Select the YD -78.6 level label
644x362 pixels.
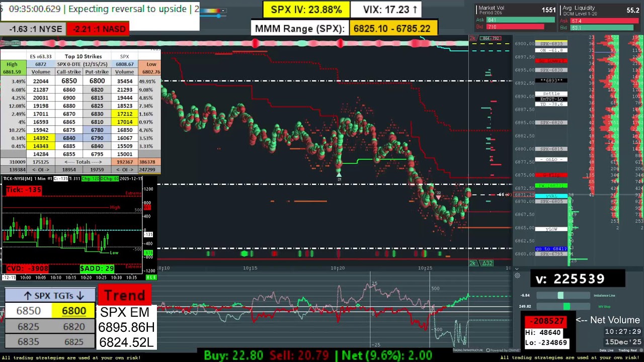[x=551, y=104]
